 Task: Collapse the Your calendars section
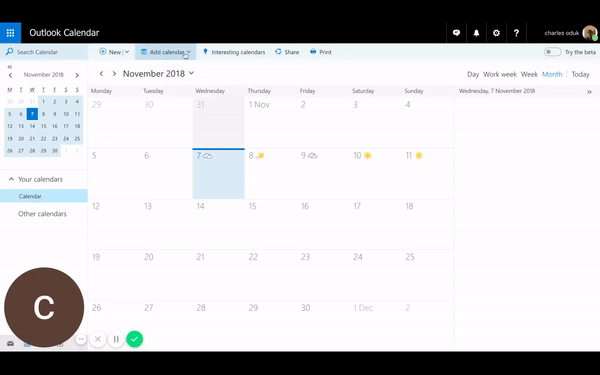[11, 179]
